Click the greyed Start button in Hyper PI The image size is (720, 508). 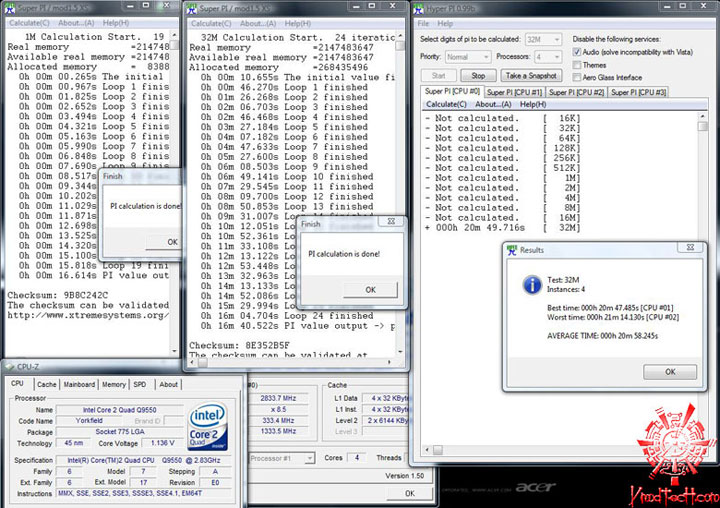[x=439, y=76]
